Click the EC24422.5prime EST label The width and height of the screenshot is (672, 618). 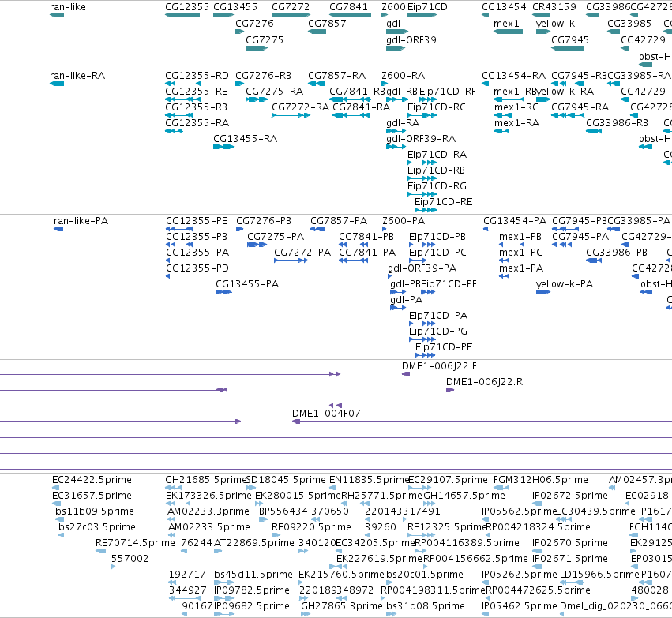92,480
